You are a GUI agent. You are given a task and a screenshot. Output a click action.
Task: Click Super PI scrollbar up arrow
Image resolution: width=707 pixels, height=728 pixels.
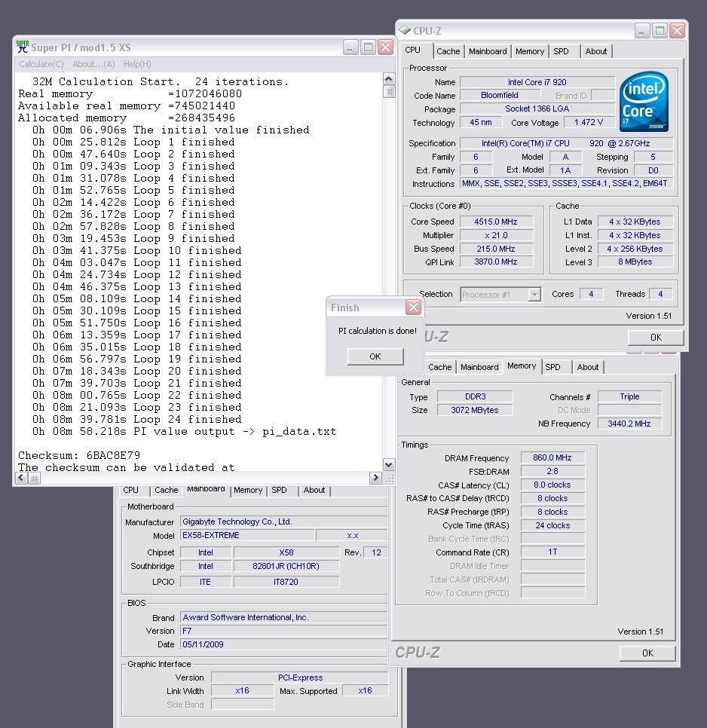click(389, 78)
